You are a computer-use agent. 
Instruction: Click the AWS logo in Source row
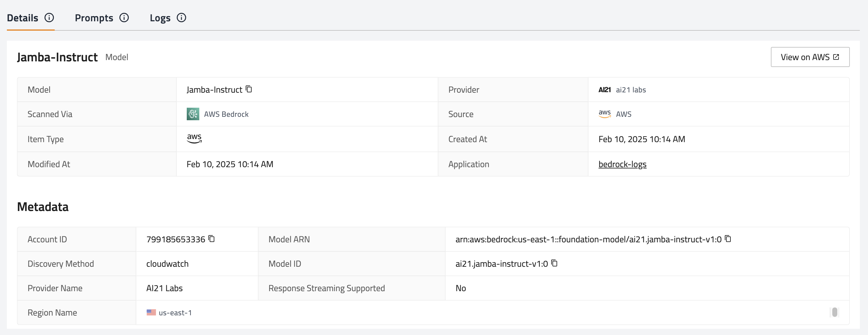(x=604, y=114)
